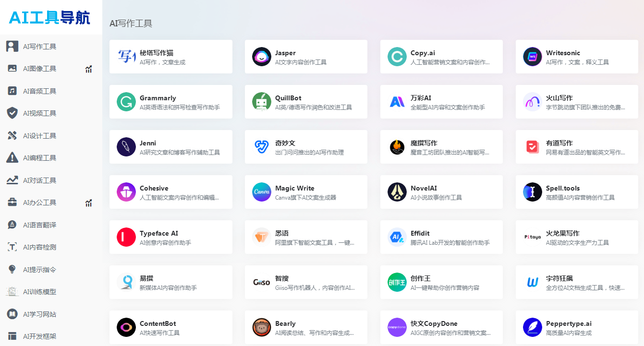The width and height of the screenshot is (644, 346).
Task: Click the Peppertype.ai feather icon
Action: coord(533,327)
